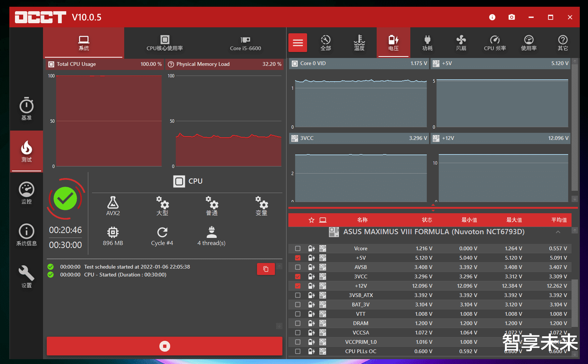Open the red hamburger menu
Image resolution: width=588 pixels, height=364 pixels.
coord(298,43)
